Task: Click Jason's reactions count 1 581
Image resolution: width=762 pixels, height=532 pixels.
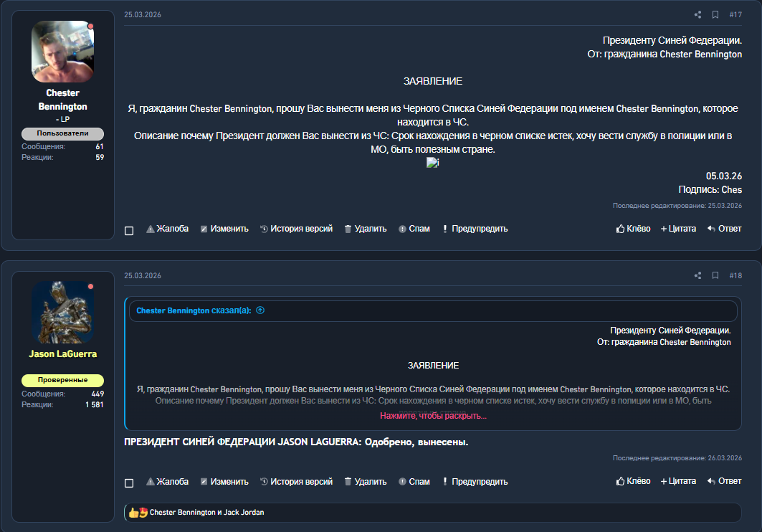Action: pos(95,404)
